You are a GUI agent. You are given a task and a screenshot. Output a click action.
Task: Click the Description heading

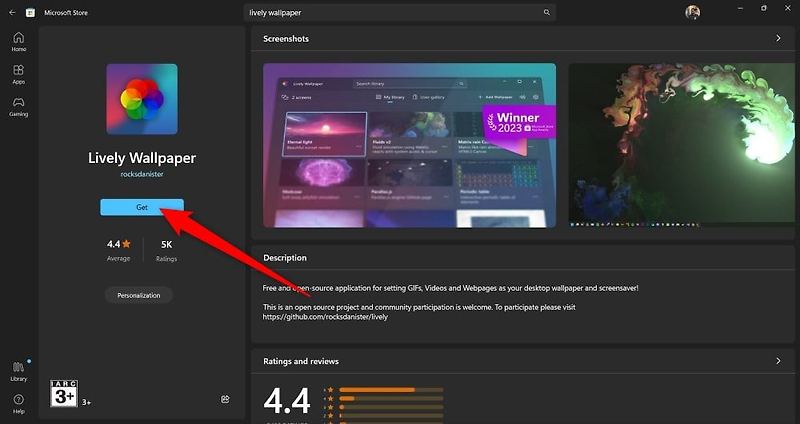coord(285,258)
